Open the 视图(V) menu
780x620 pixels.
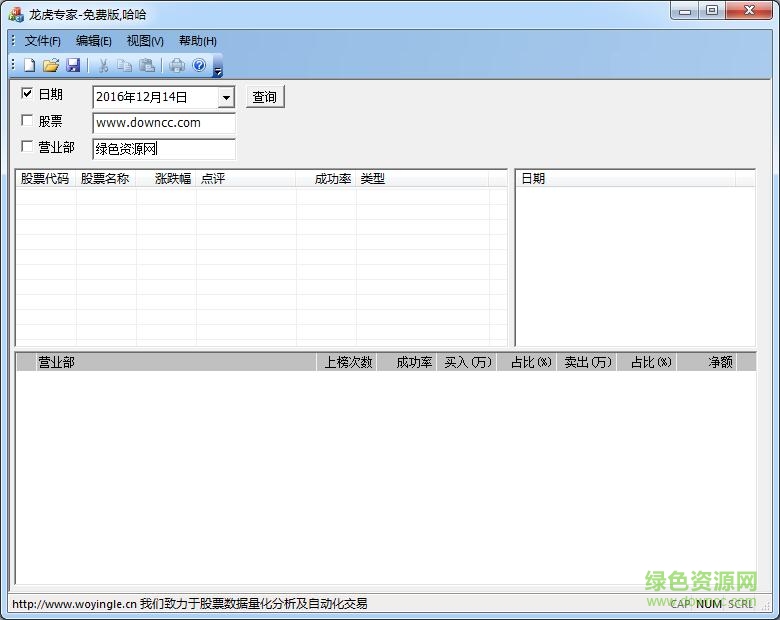click(145, 41)
